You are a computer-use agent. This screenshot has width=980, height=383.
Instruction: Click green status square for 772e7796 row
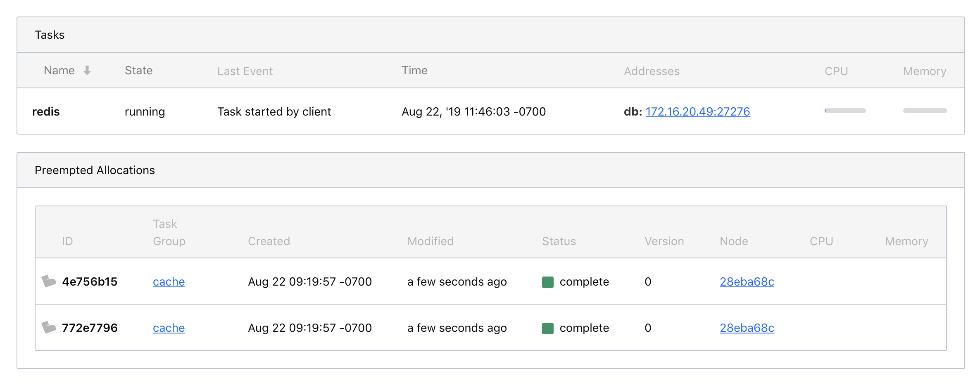tap(547, 329)
